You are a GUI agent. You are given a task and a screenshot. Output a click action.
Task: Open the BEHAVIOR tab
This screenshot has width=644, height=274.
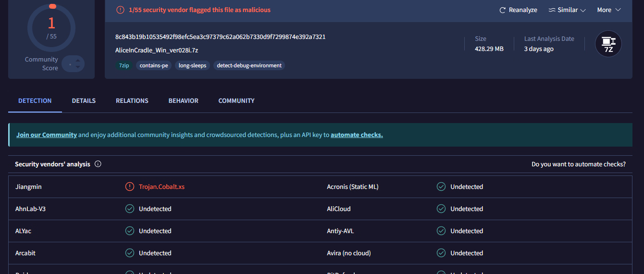point(183,100)
